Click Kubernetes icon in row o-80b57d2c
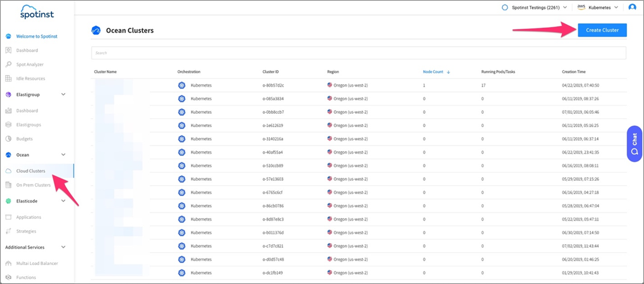This screenshot has width=644, height=284. [181, 85]
